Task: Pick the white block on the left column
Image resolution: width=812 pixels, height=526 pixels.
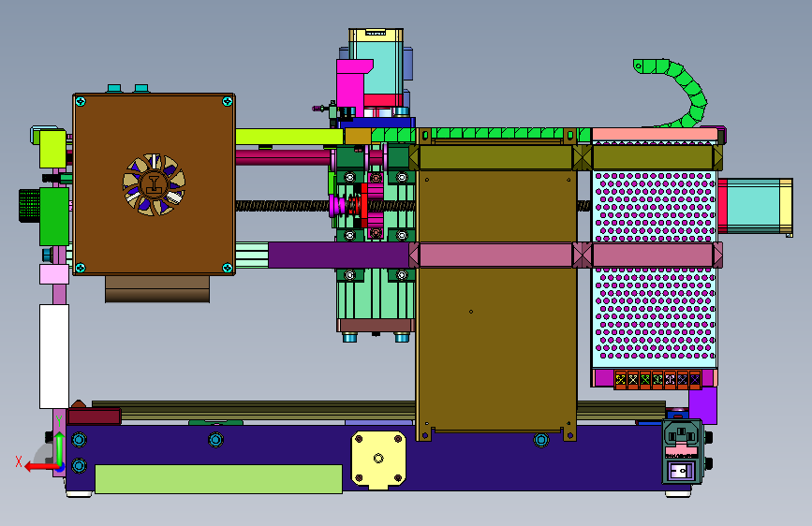Action: [x=54, y=357]
